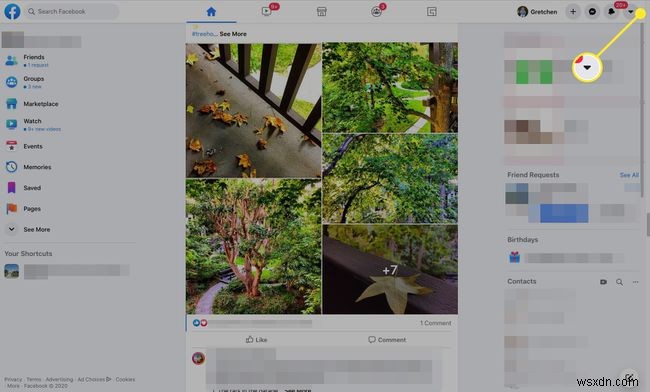Click the Facebook logo
This screenshot has width=650, height=392.
pyautogui.click(x=12, y=12)
